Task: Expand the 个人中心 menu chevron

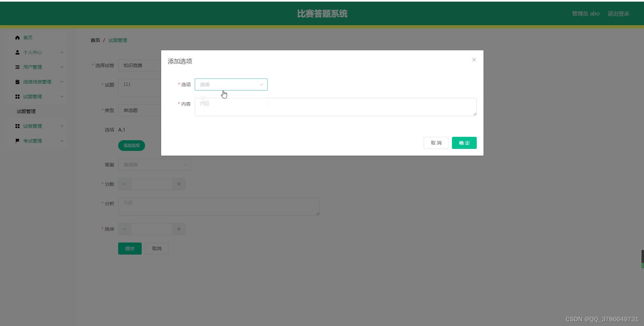Action: pos(62,52)
